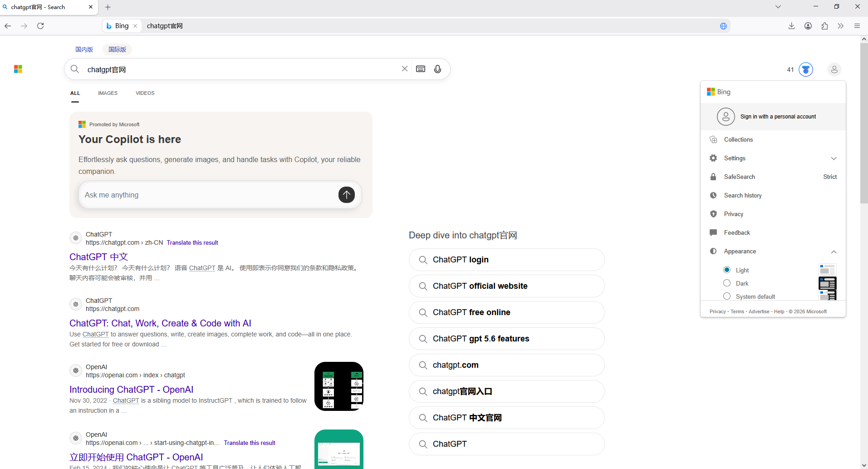Open the downloads icon in toolbar
Viewport: 868px width, 469px height.
(791, 26)
